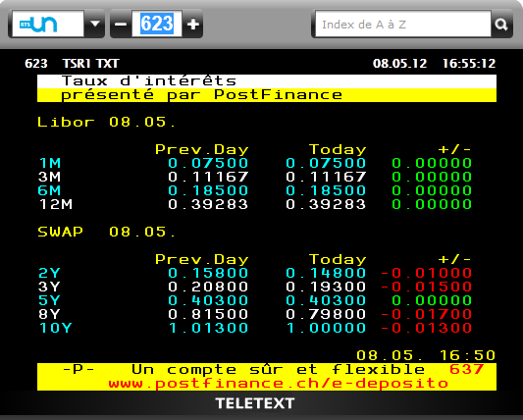This screenshot has width=523, height=420.
Task: Click the 5Y Prev.Day value 0.40300
Action: 208,300
